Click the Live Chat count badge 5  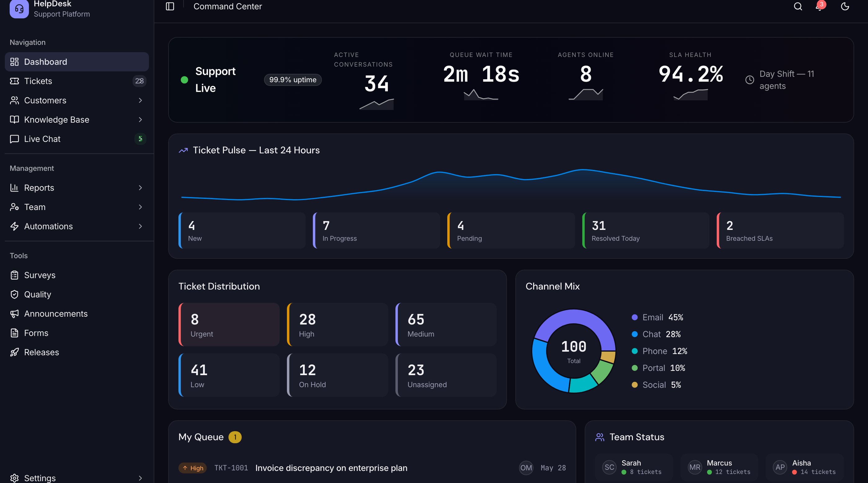(140, 139)
